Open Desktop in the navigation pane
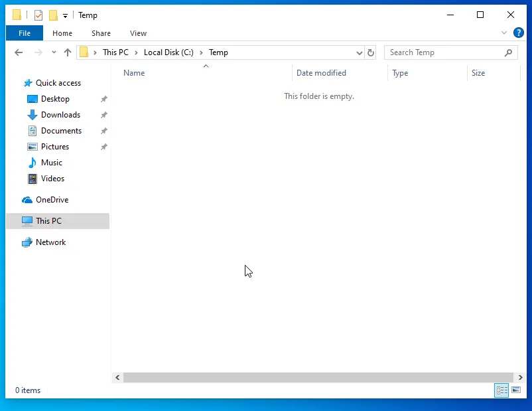The height and width of the screenshot is (411, 532). pyautogui.click(x=55, y=99)
